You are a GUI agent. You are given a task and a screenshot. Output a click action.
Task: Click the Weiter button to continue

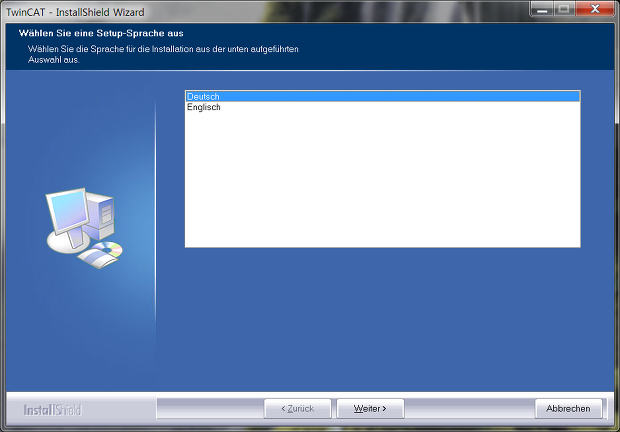(x=370, y=408)
